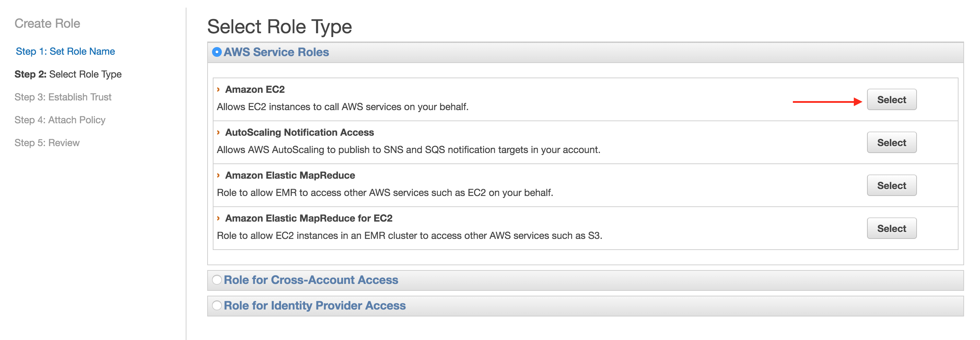Open Role for Identity Provider Access heading
Screen dimensions: 980x340
pos(315,305)
